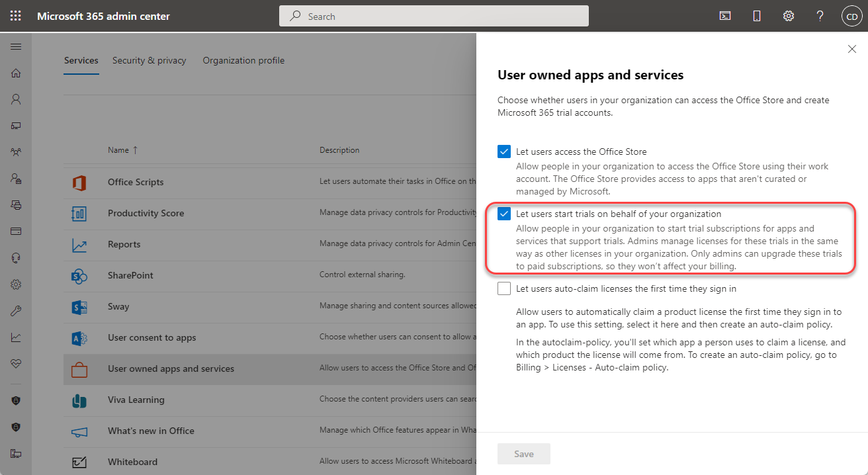Expand the left navigation hamburger menu
868x475 pixels.
coord(16,47)
